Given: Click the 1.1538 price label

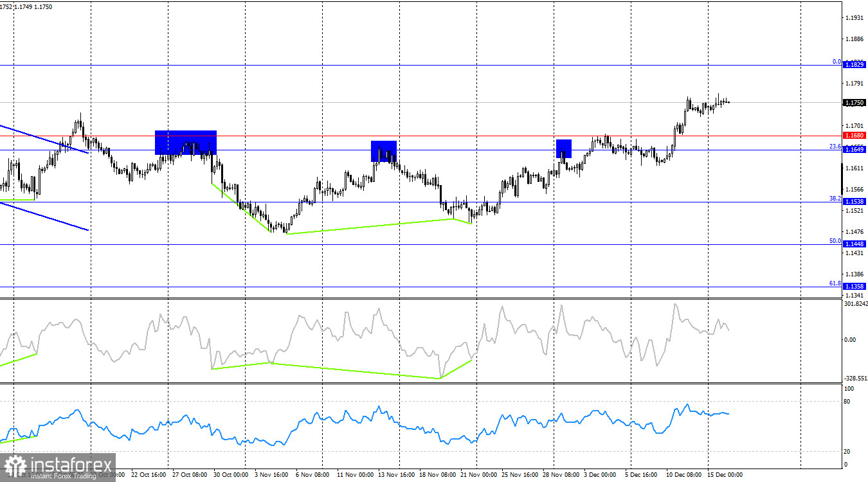Looking at the screenshot, I should click(854, 202).
